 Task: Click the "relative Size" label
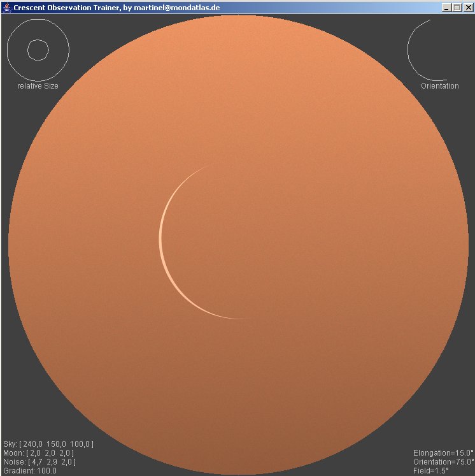(x=38, y=86)
